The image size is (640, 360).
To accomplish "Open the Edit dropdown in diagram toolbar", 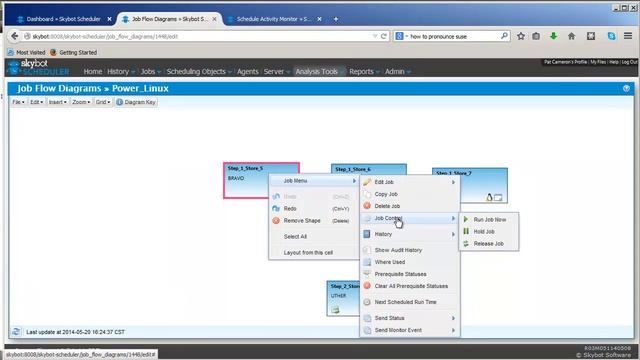I will (x=36, y=102).
